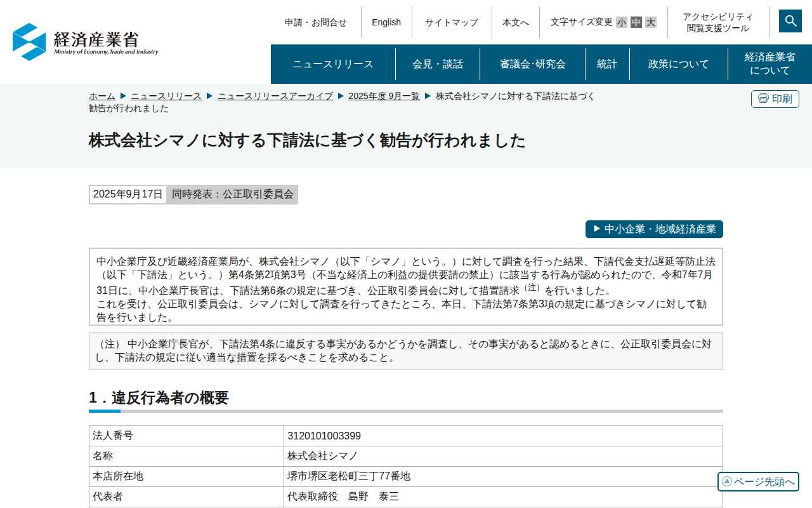The image size is (812, 508).
Task: Open the 申請・お問合せ link
Action: pos(316,22)
